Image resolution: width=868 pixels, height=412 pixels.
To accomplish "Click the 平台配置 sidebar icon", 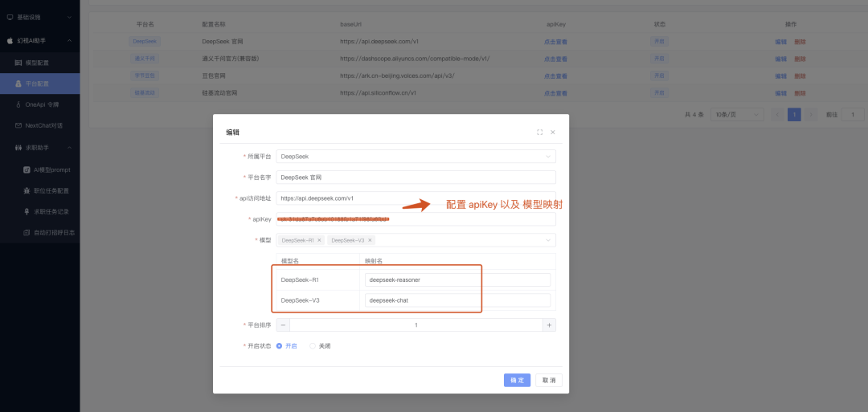I will (x=18, y=84).
